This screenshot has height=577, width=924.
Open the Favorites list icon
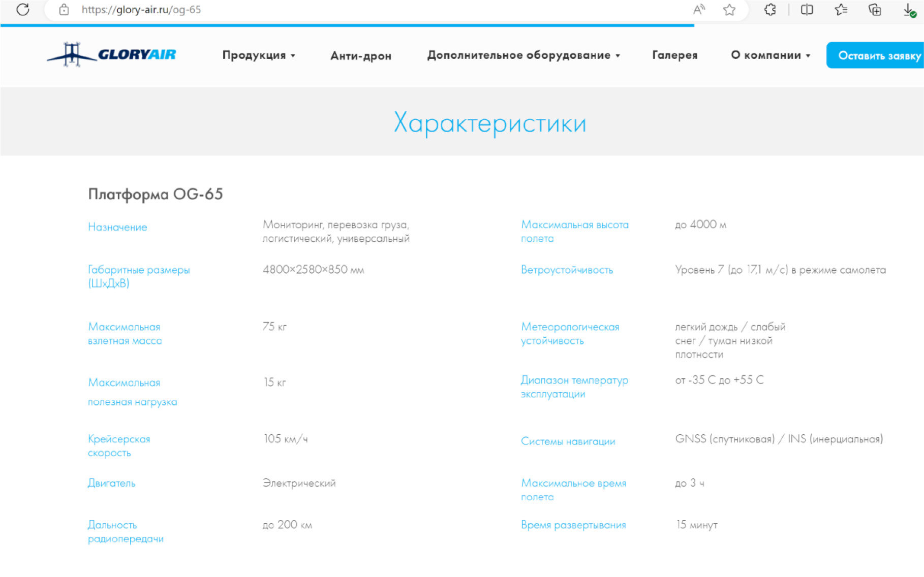pos(841,10)
